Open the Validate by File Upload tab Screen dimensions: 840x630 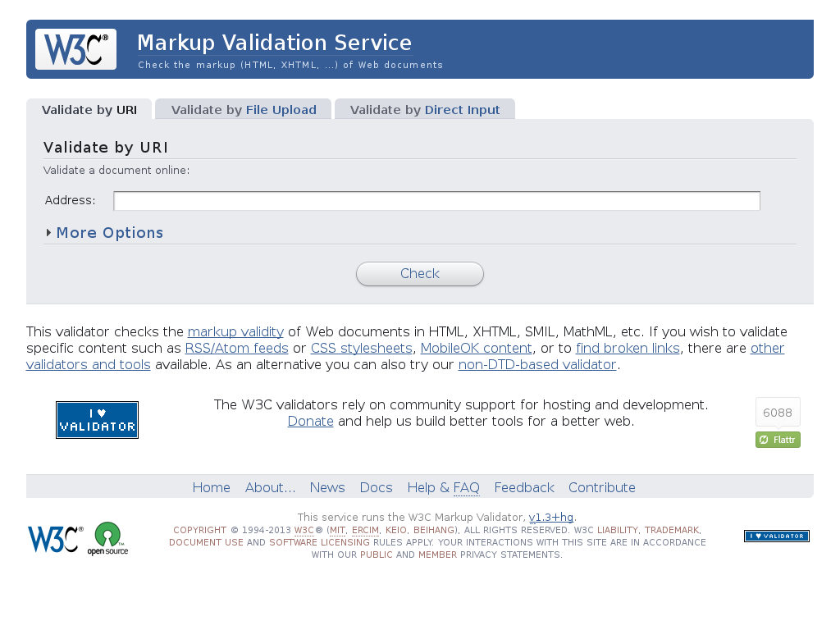coord(244,110)
